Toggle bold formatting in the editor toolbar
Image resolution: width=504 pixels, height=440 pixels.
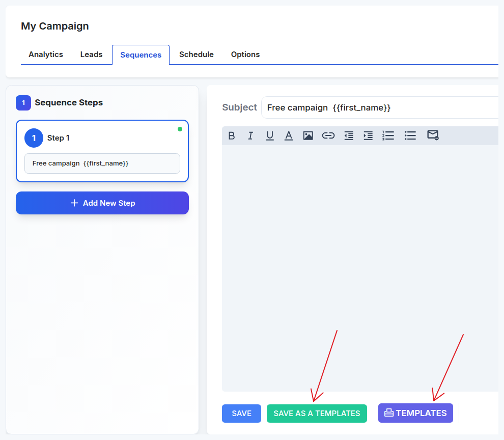pos(232,135)
